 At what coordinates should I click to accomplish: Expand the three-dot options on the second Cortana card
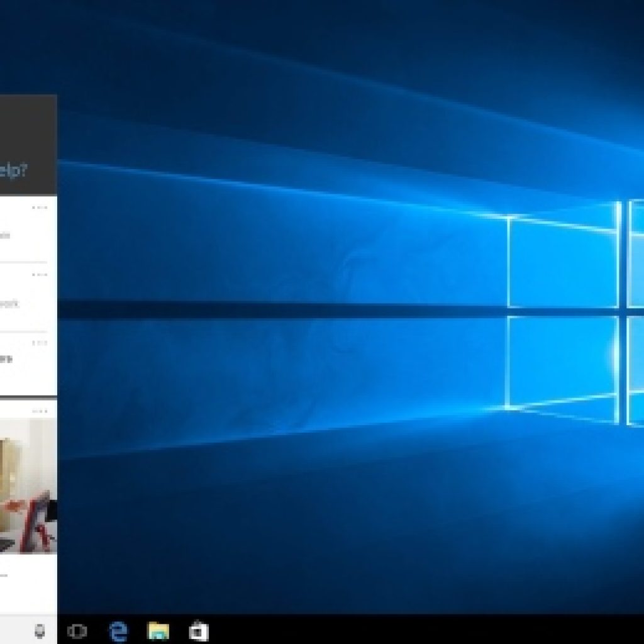pyautogui.click(x=40, y=275)
